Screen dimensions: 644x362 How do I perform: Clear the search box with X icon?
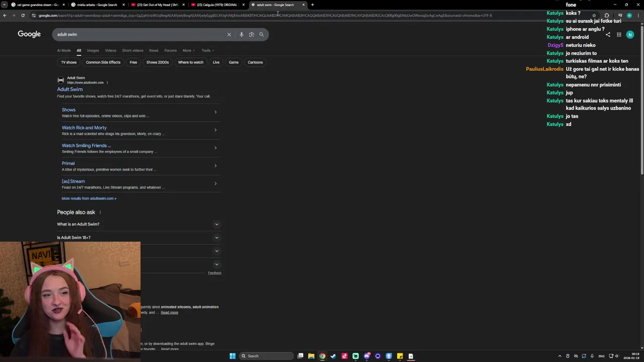point(229,35)
